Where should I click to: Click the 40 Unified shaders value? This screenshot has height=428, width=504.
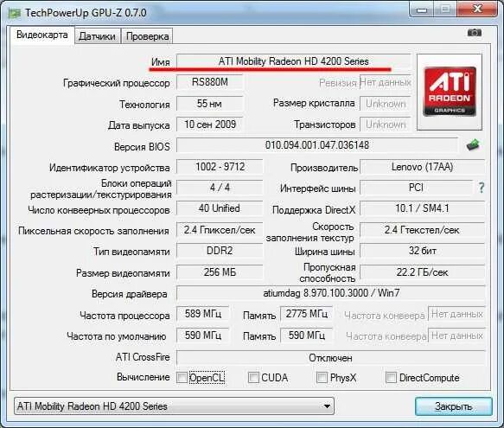(220, 208)
